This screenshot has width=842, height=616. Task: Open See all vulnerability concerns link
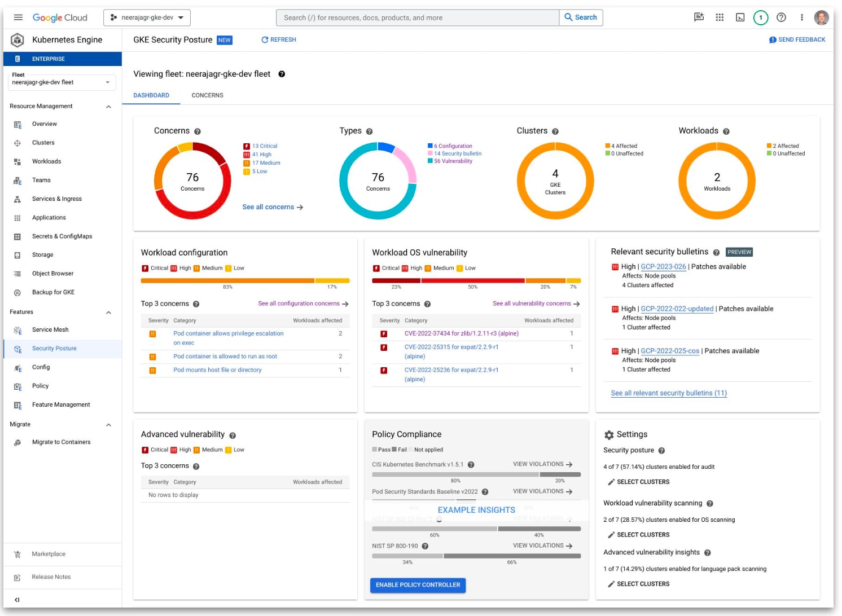tap(536, 303)
